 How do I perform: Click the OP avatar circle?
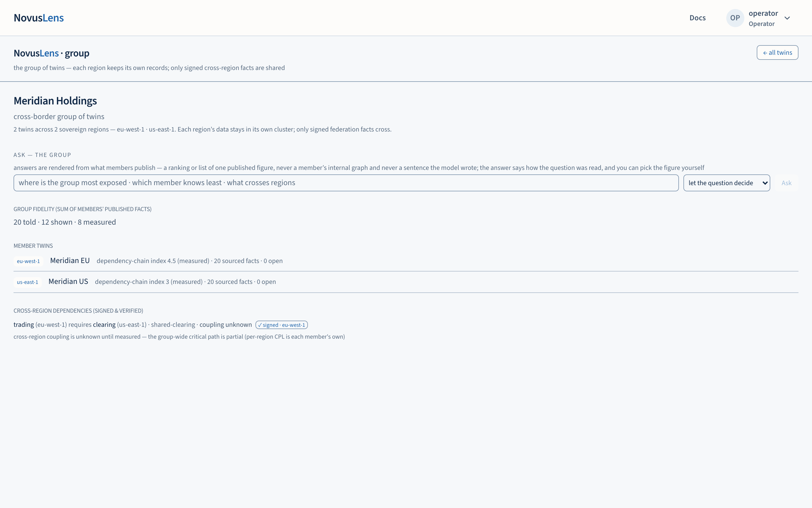tap(735, 18)
